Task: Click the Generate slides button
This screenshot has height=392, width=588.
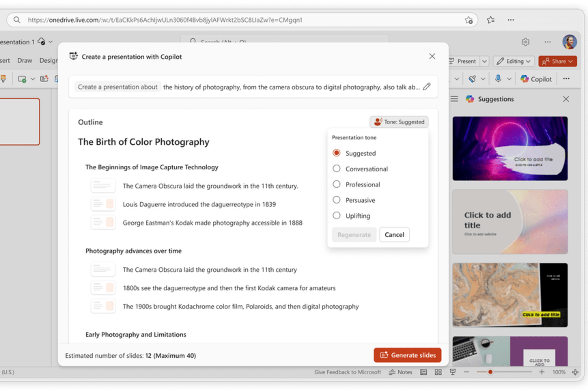Action: click(x=407, y=355)
